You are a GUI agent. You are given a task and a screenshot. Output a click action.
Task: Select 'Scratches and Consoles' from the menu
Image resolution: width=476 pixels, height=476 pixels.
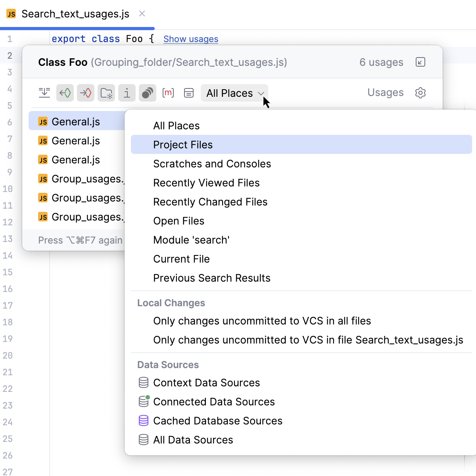coord(212,163)
